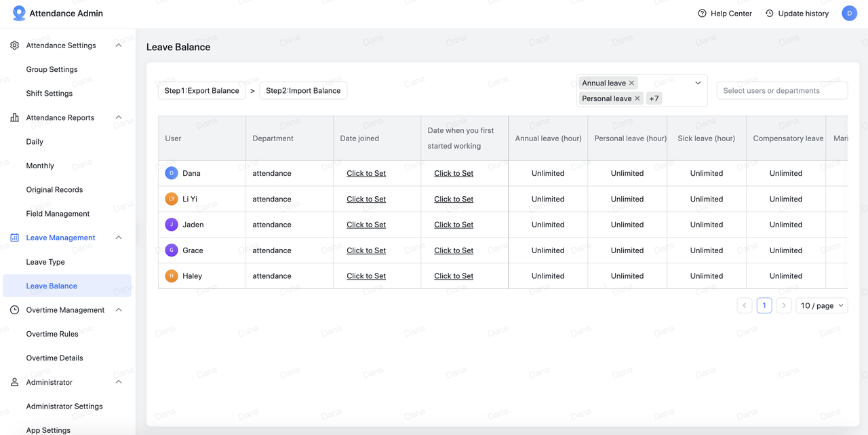Click the Update history clock icon
Viewport: 868px width, 435px height.
tap(770, 14)
